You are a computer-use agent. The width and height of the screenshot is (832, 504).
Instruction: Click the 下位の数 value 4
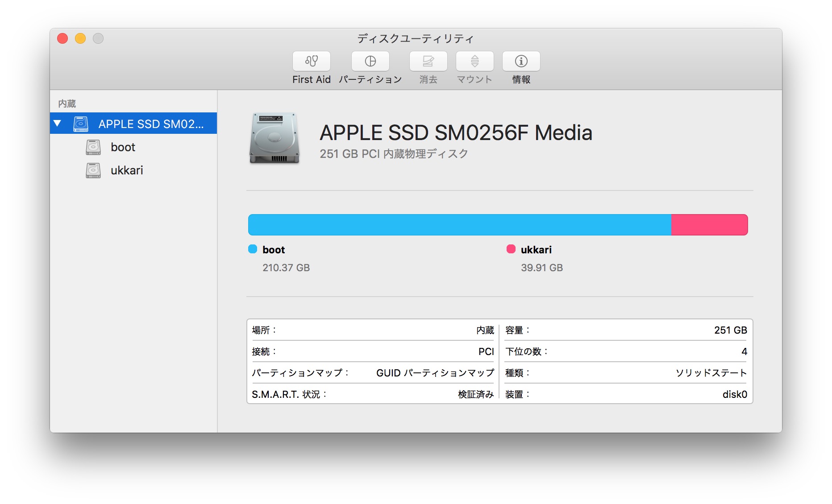[x=744, y=351]
